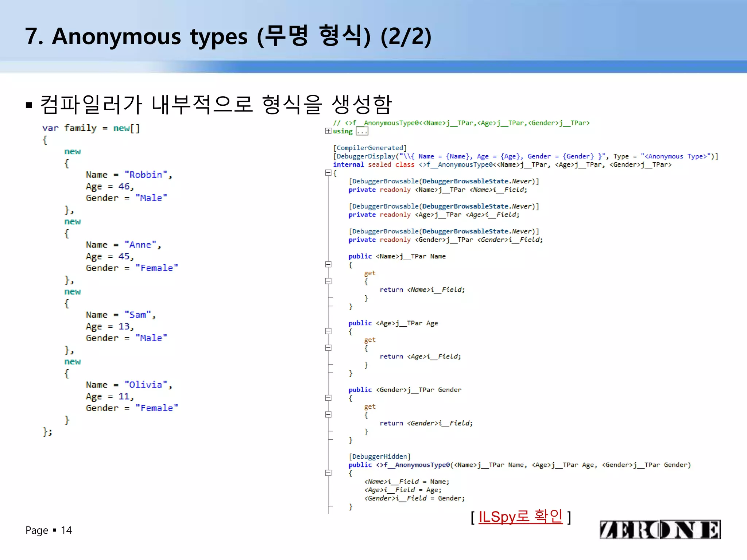Screen dimensions: 747x560
Task: Select 'return <Gender>i__Field;' statement
Action: coord(426,423)
